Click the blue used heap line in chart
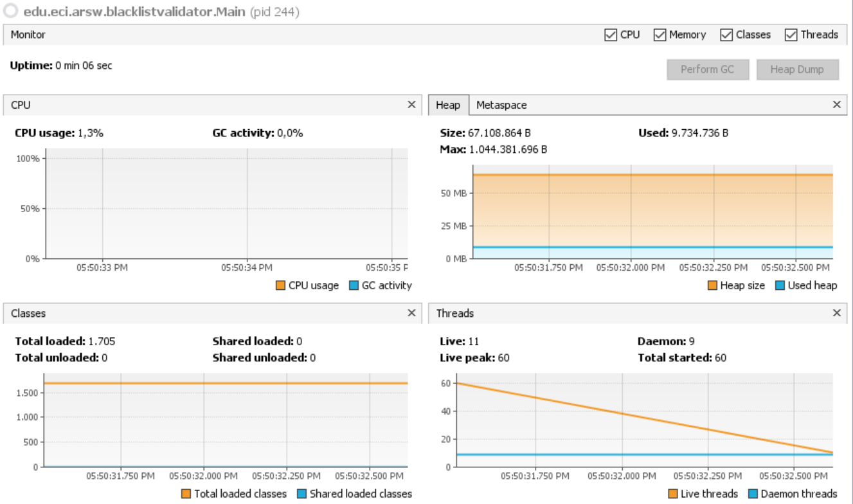The height and width of the screenshot is (504, 853). (x=652, y=247)
